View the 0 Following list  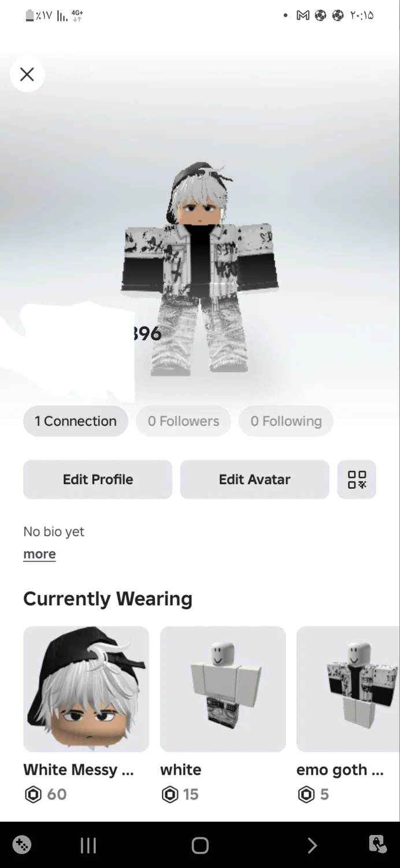click(x=286, y=421)
